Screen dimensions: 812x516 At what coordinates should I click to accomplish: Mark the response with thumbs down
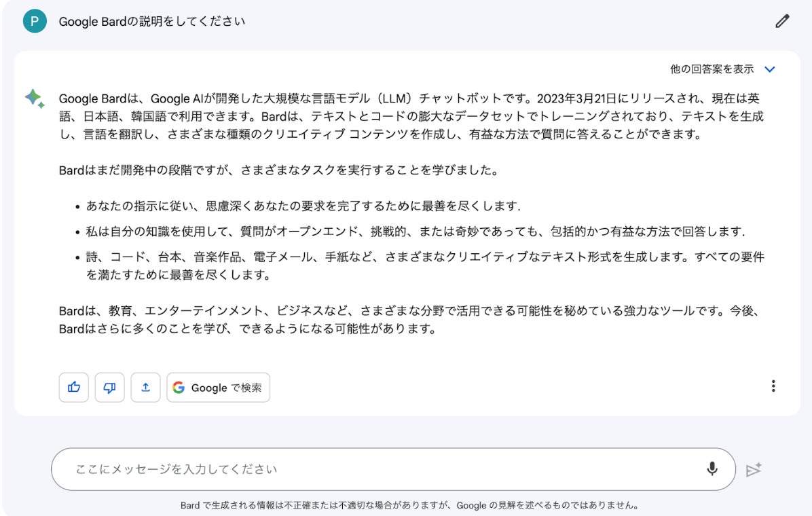pos(109,387)
